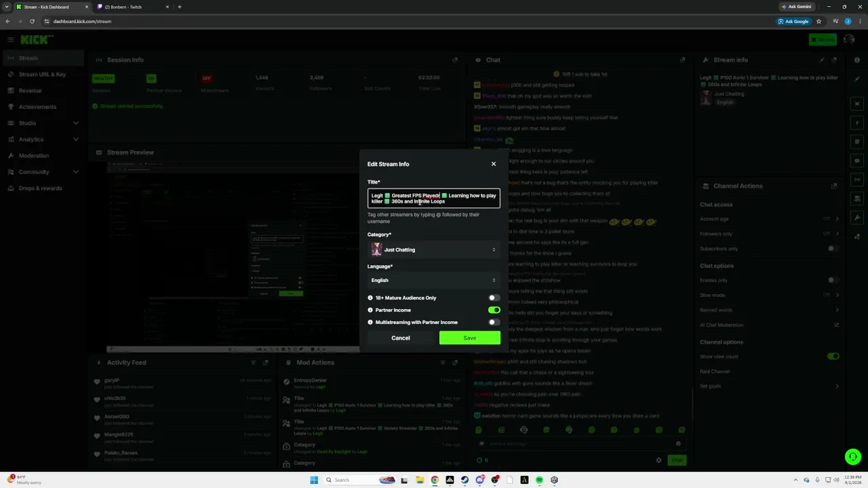
Task: Expand the Community sidebar section chevron
Action: pos(75,172)
